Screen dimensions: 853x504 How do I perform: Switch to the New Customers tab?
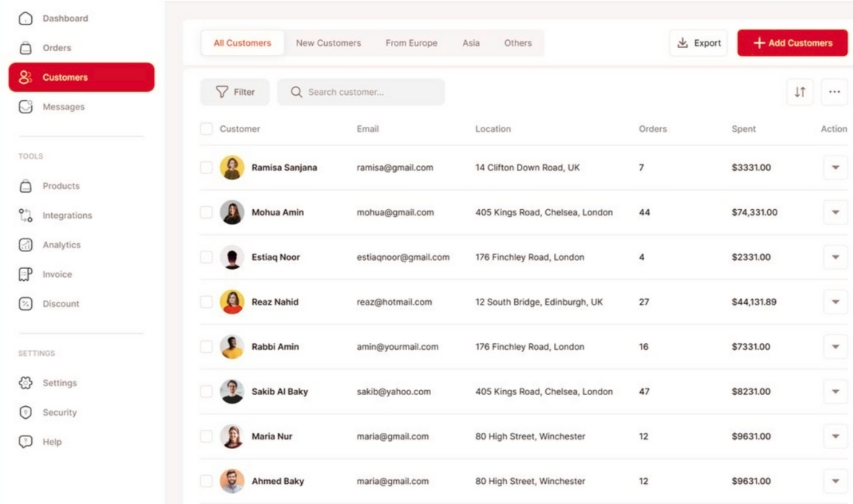coord(328,43)
